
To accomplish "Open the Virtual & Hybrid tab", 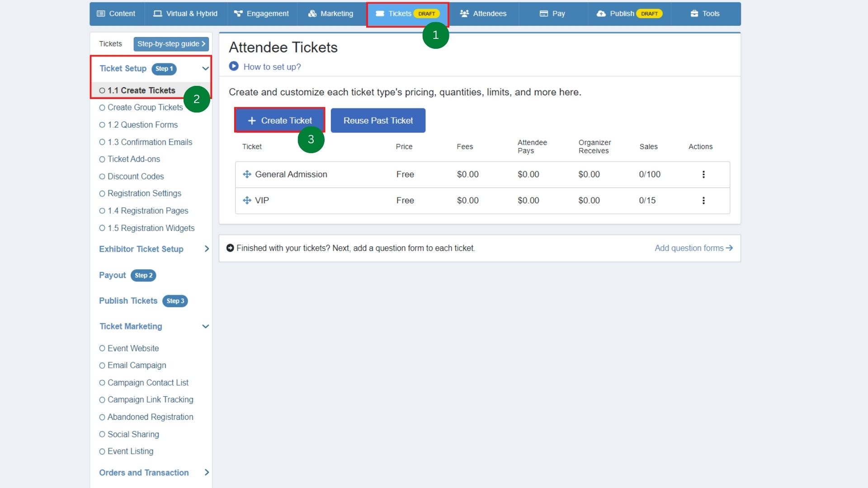I will pos(185,14).
